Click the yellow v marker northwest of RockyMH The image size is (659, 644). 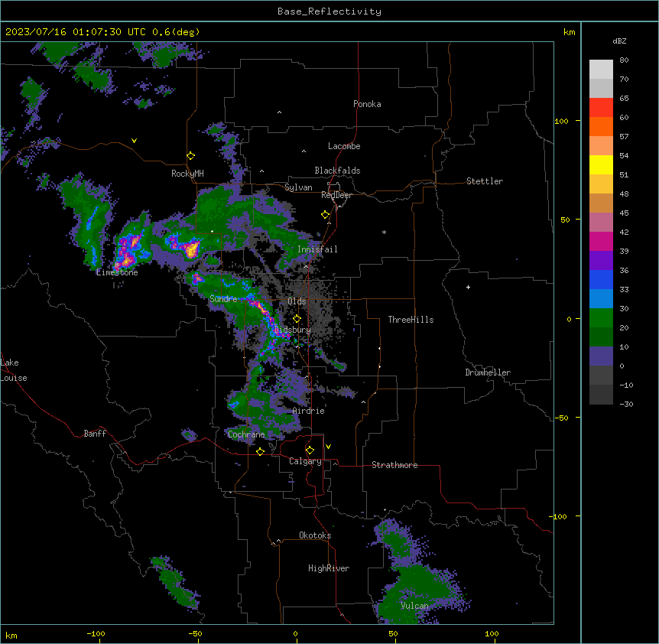(x=134, y=141)
